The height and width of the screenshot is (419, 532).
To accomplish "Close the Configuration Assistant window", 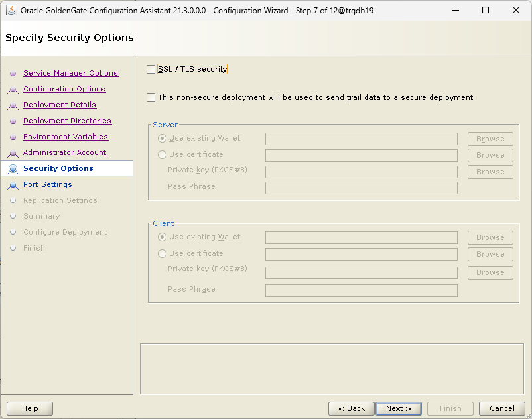I will (x=515, y=10).
